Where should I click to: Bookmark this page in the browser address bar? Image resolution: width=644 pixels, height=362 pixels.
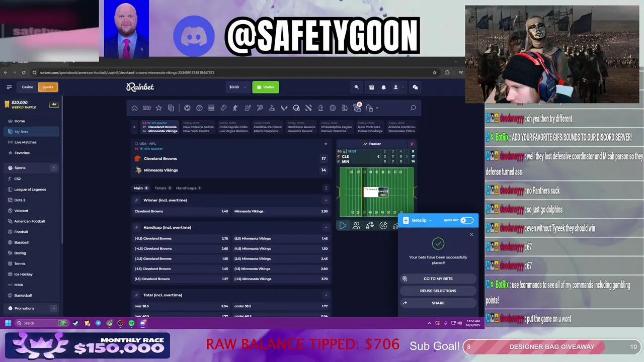click(435, 72)
